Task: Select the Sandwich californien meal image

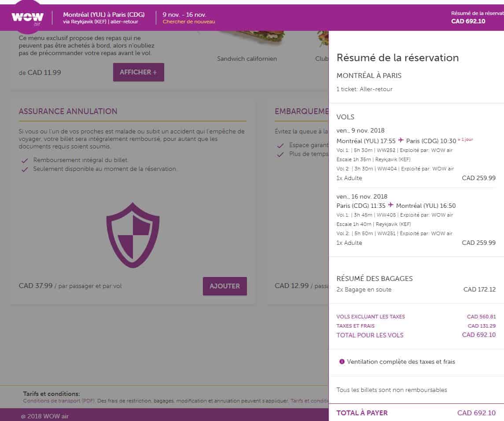Action: 246,44
